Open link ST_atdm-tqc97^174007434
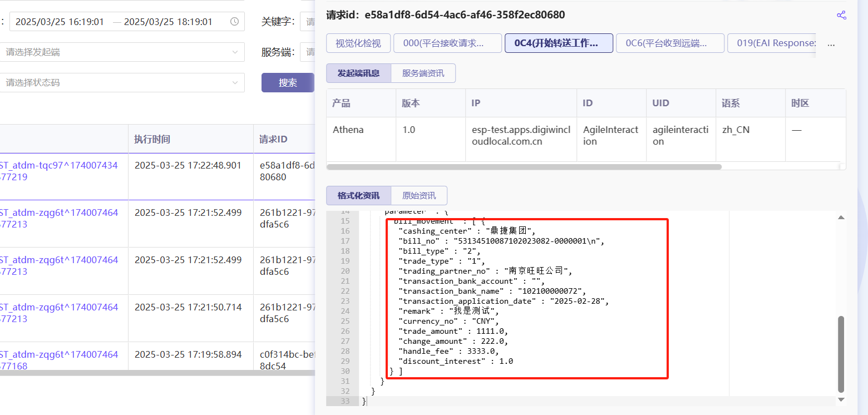Image resolution: width=868 pixels, height=415 pixels. [59, 171]
